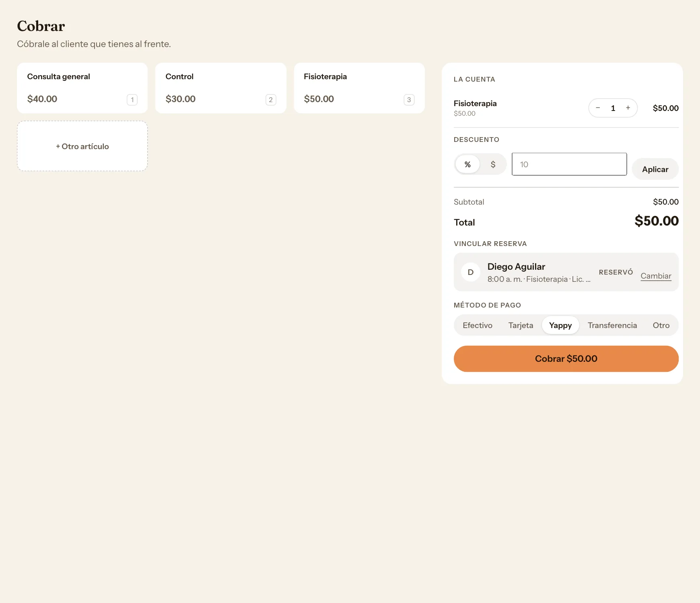The height and width of the screenshot is (603, 700).
Task: Select Yappy payment method
Action: click(x=560, y=325)
